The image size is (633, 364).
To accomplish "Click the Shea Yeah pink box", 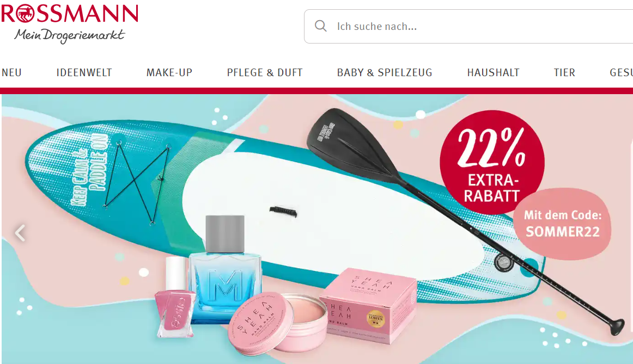I will 368,305.
